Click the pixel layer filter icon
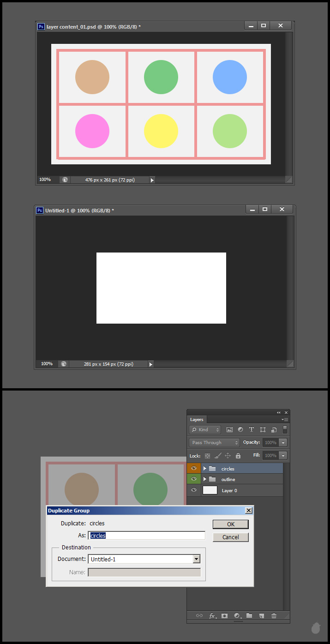Image resolution: width=330 pixels, height=644 pixels. pos(229,430)
